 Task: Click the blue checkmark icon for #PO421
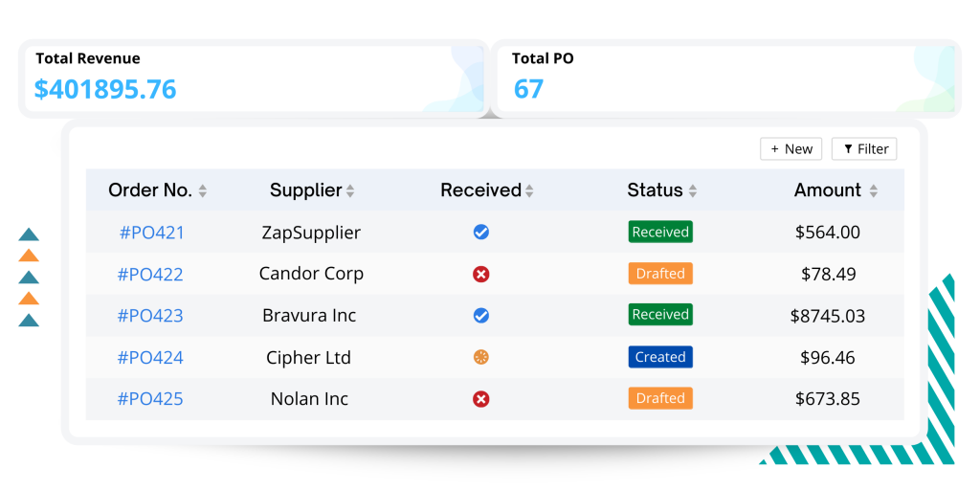tap(480, 232)
